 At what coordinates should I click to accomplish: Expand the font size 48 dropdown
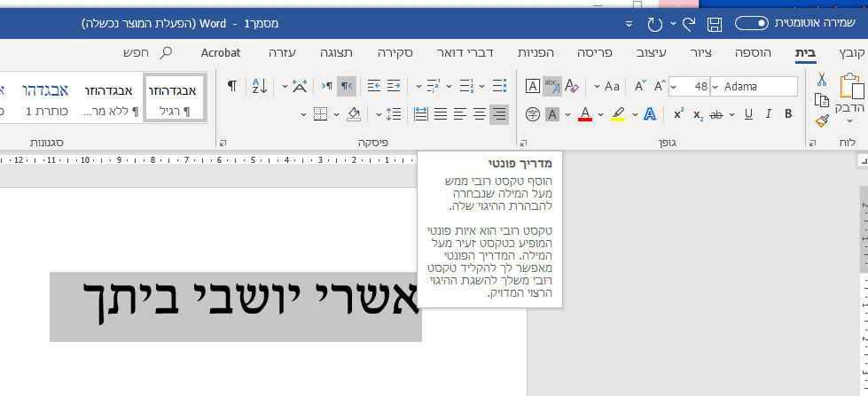pyautogui.click(x=674, y=86)
